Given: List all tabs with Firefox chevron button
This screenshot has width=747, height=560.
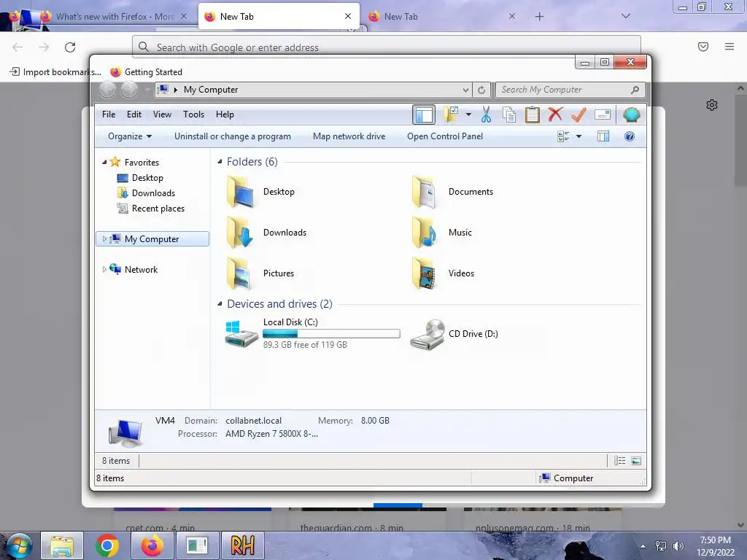Looking at the screenshot, I should pyautogui.click(x=626, y=16).
